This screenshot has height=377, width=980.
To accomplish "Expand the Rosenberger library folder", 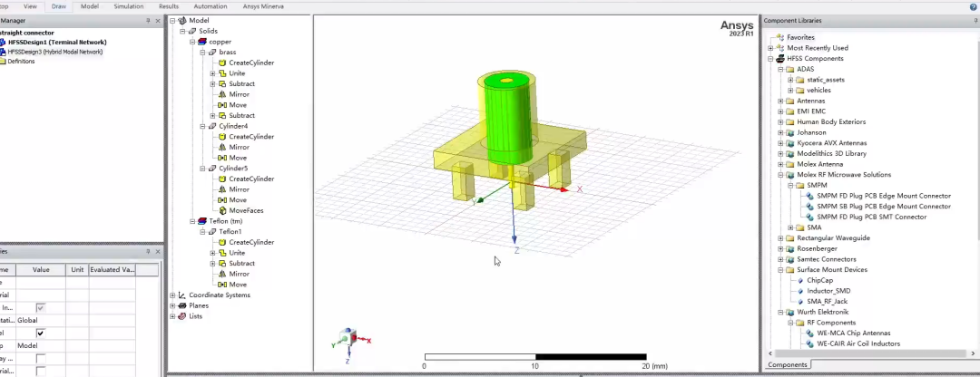I will point(780,249).
